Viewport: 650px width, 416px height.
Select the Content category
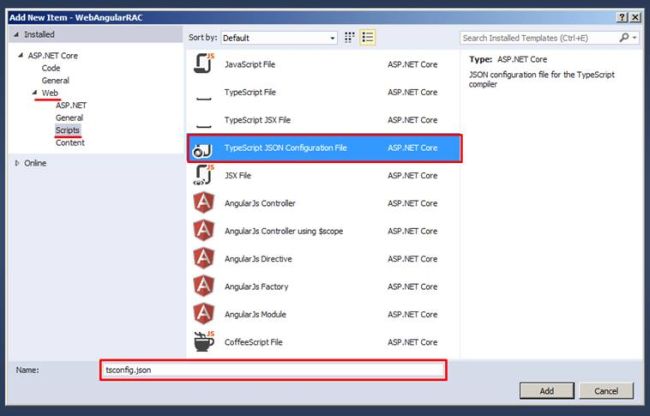click(x=70, y=143)
